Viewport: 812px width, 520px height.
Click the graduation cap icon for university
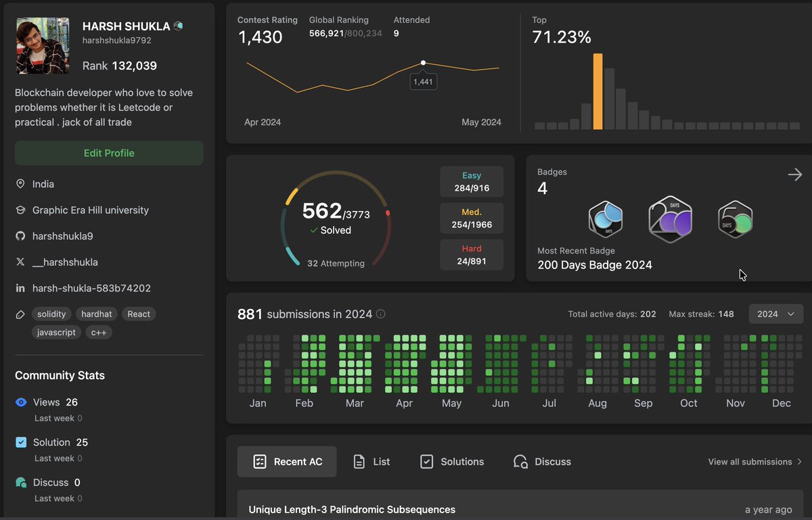tap(20, 210)
